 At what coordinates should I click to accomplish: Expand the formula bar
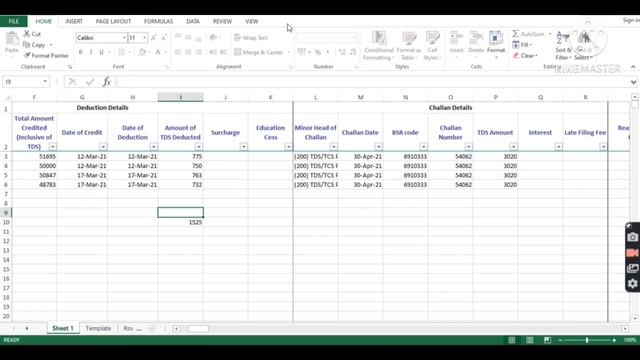[x=633, y=82]
